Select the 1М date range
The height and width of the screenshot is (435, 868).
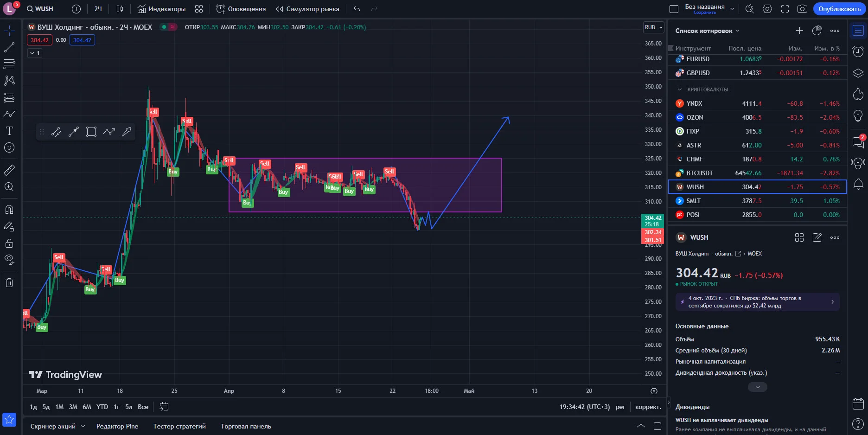tap(59, 407)
